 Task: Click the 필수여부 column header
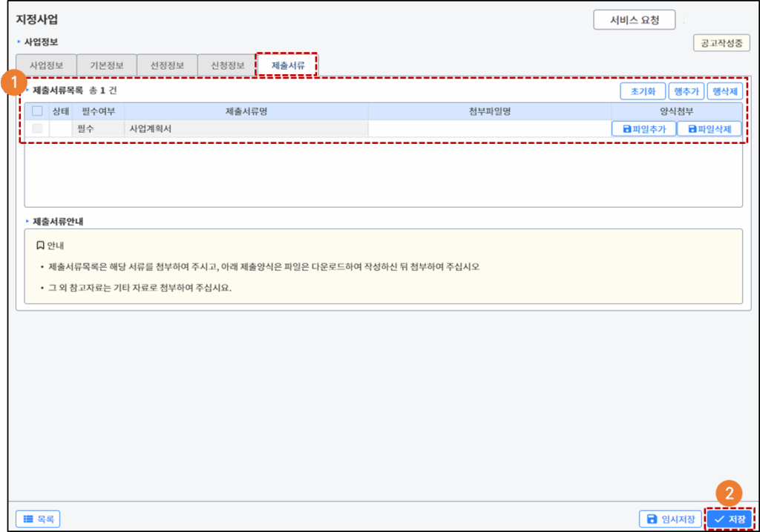(98, 111)
